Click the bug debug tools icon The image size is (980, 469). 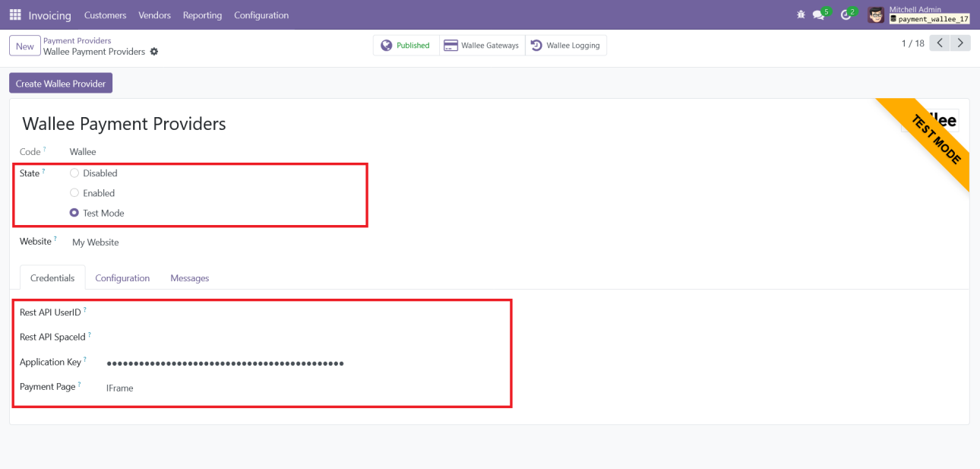[800, 15]
